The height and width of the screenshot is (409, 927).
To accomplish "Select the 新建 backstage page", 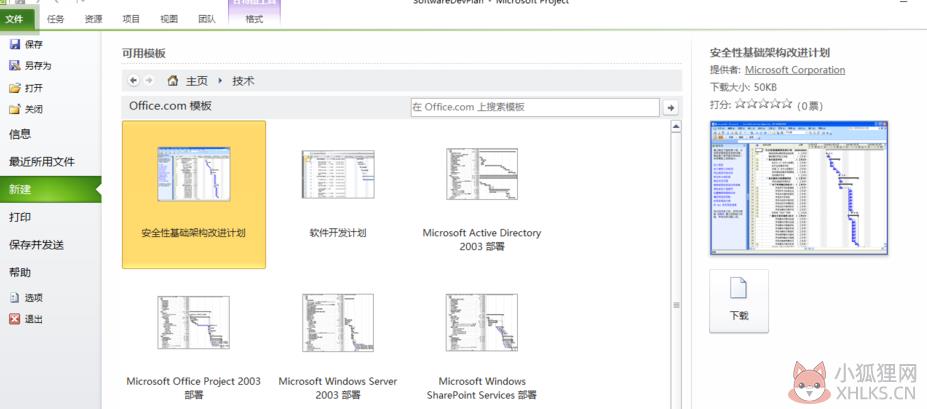I will tap(50, 190).
